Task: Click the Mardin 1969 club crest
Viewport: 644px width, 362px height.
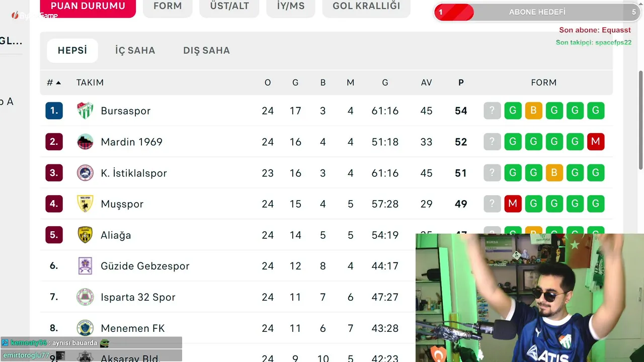Action: (85, 142)
